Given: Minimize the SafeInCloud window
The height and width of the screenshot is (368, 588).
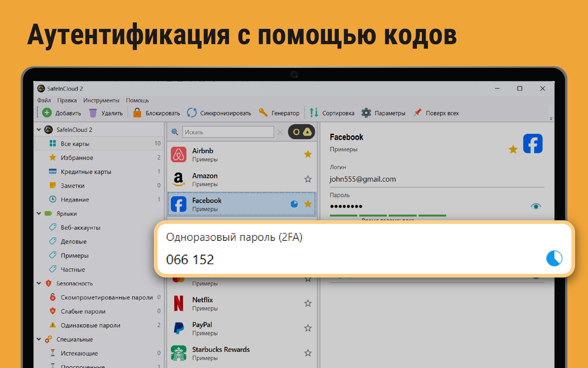Looking at the screenshot, I should [497, 89].
